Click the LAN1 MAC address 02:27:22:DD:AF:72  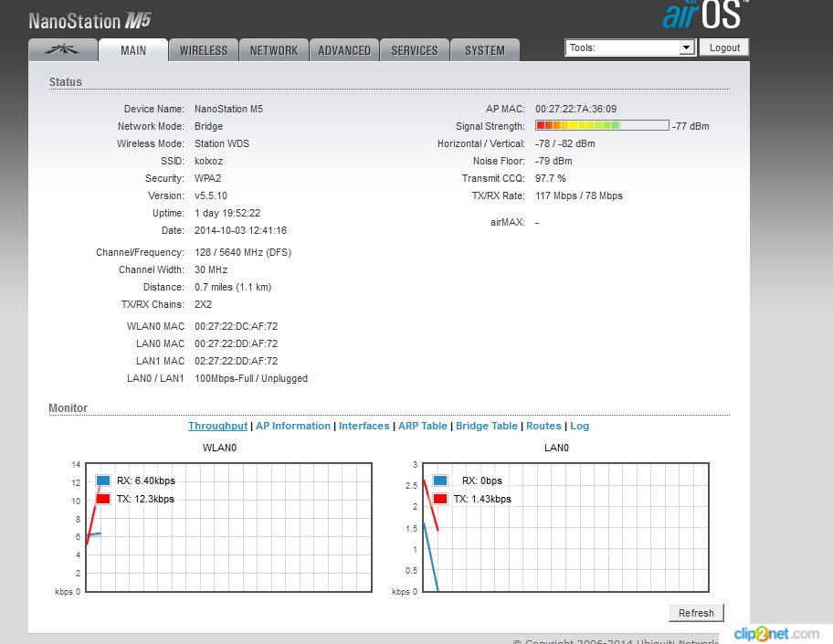(236, 361)
